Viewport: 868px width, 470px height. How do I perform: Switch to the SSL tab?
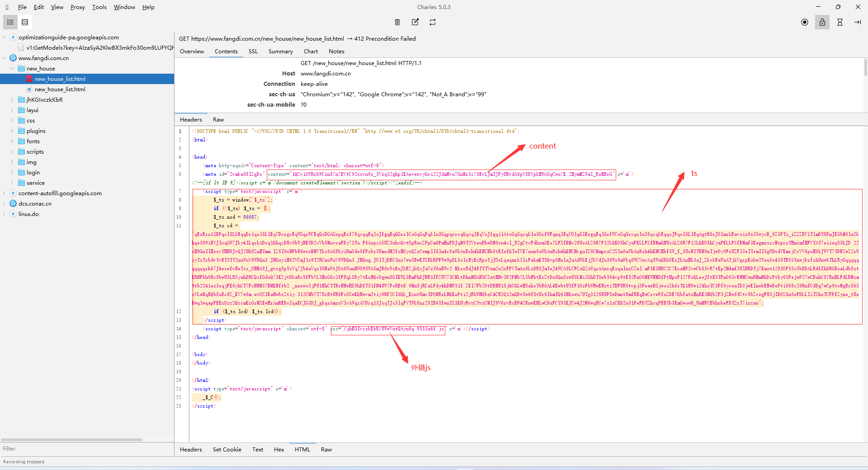[253, 52]
